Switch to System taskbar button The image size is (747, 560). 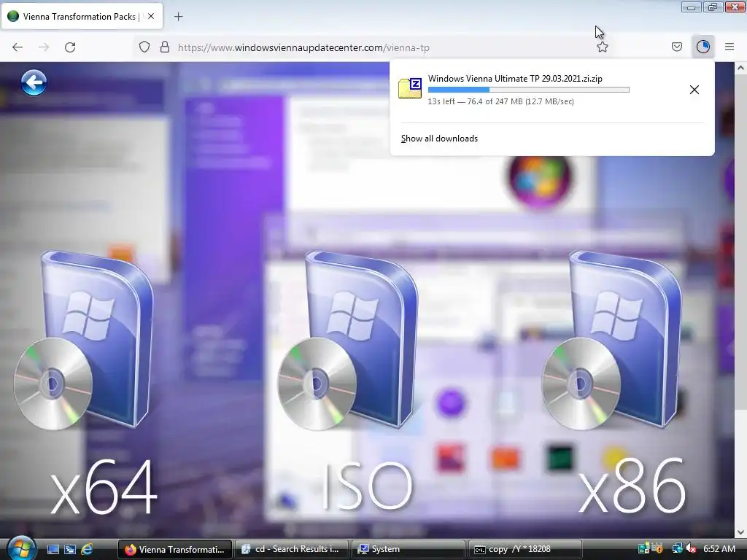click(409, 549)
